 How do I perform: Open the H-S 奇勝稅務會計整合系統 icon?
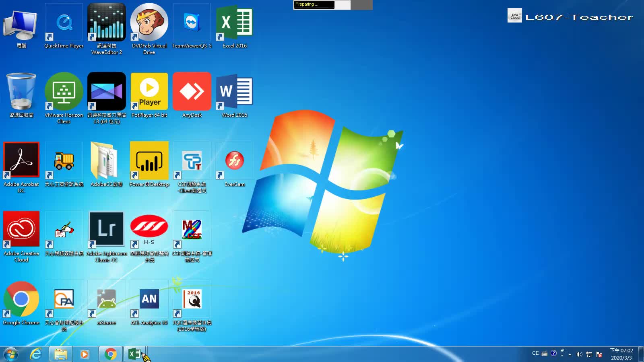coord(149,237)
